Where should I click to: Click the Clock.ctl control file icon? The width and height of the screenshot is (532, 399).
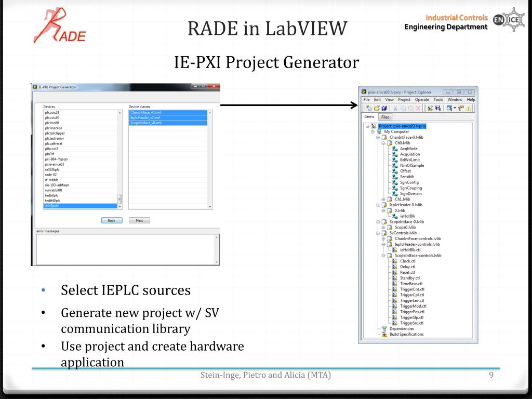click(395, 261)
